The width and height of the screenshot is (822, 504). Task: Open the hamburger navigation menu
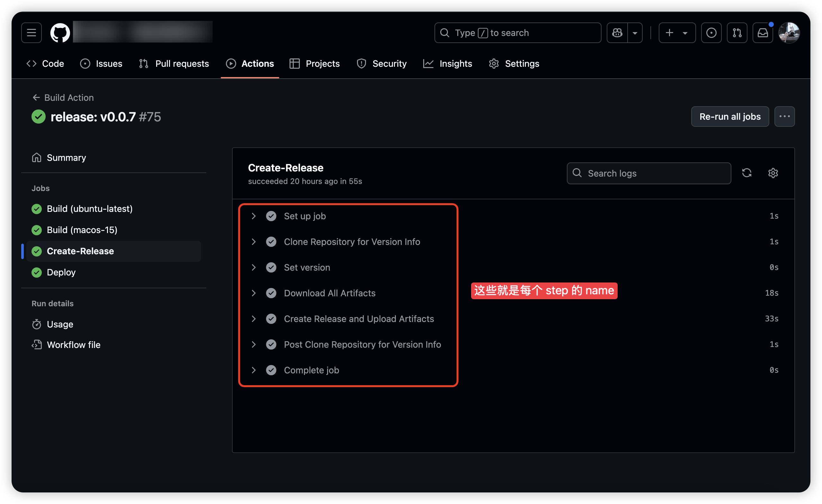(31, 32)
